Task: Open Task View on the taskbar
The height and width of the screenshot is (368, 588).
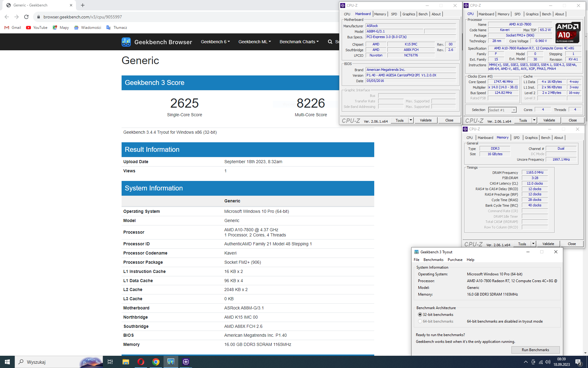Action: [x=110, y=362]
